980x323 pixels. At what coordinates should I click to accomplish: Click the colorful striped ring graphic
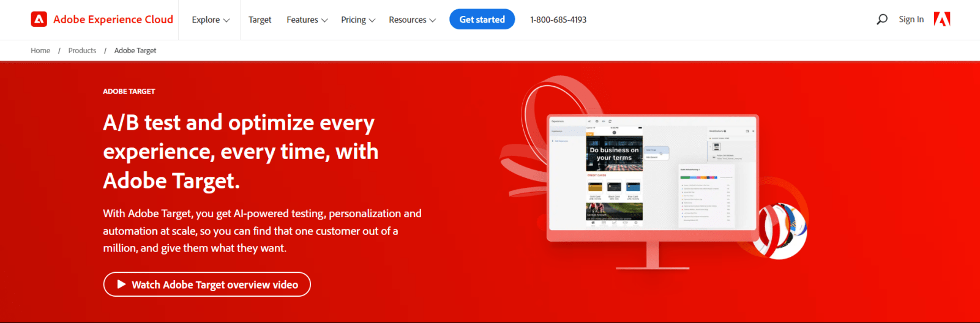(780, 230)
